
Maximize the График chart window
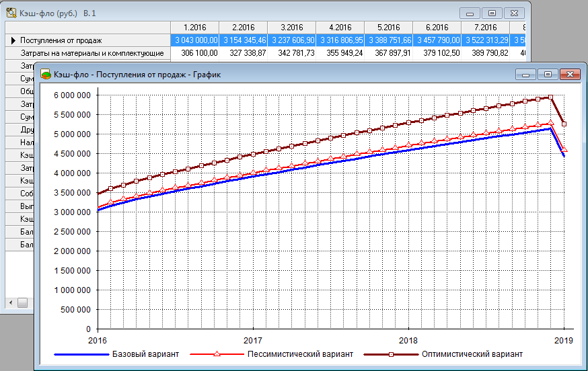548,75
